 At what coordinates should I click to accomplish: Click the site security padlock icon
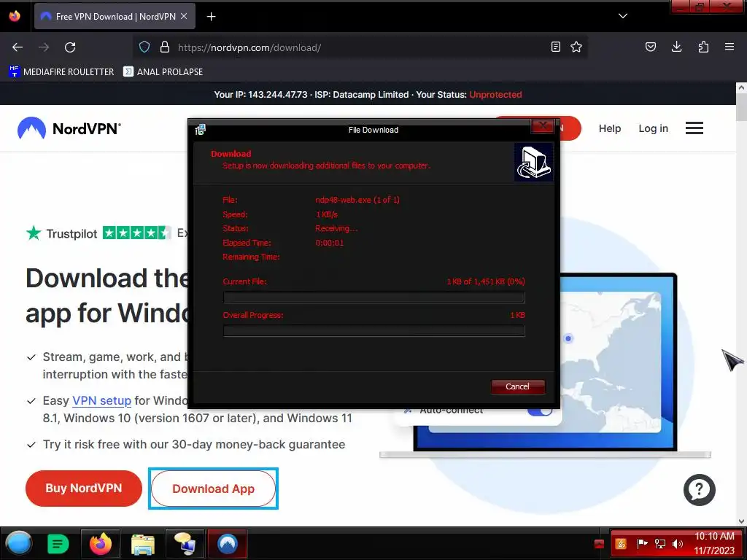[165, 47]
